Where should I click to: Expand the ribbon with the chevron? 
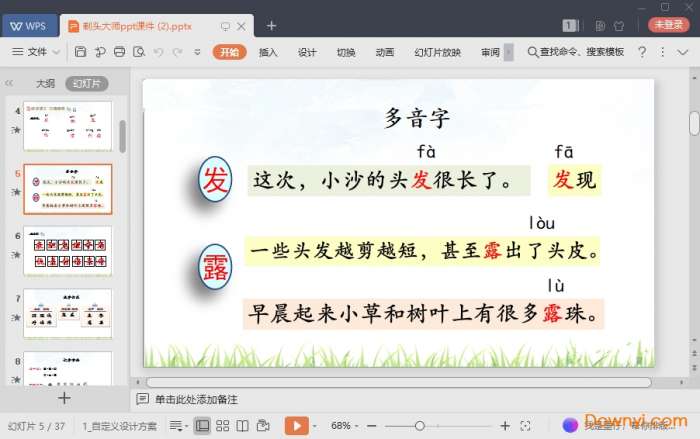tap(683, 52)
